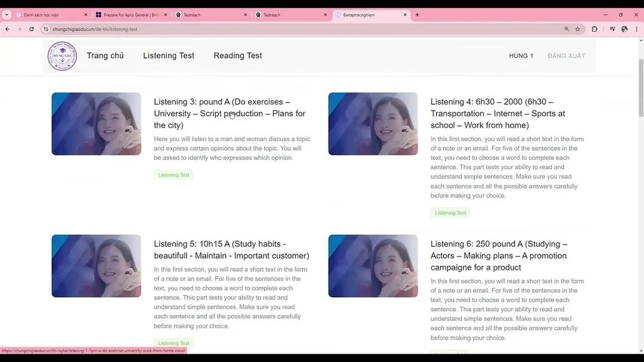Switch to Prepare for Aptis General tab

tap(131, 15)
